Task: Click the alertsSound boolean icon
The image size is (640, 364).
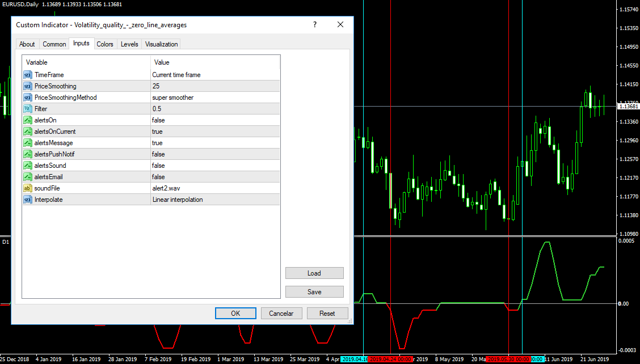Action: (x=27, y=165)
